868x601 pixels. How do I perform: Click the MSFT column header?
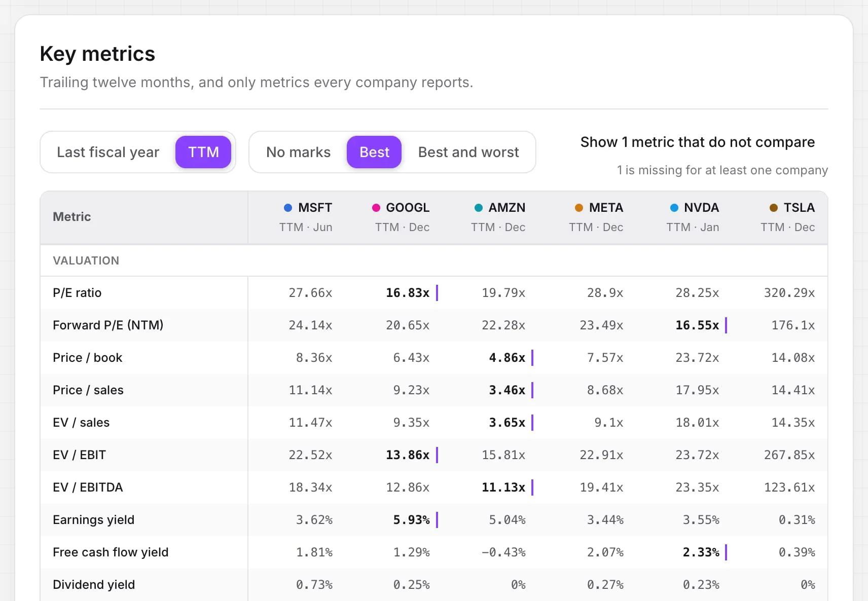click(x=306, y=217)
